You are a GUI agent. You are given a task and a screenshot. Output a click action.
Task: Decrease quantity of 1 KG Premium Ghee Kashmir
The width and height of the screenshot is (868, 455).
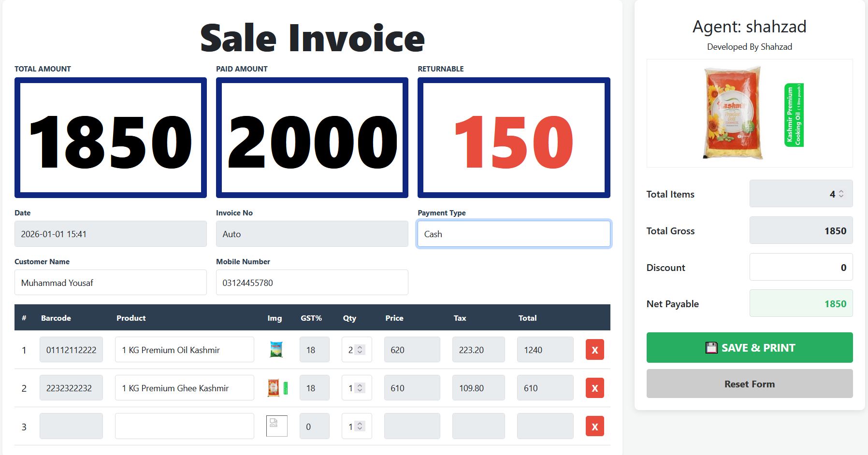coord(359,390)
